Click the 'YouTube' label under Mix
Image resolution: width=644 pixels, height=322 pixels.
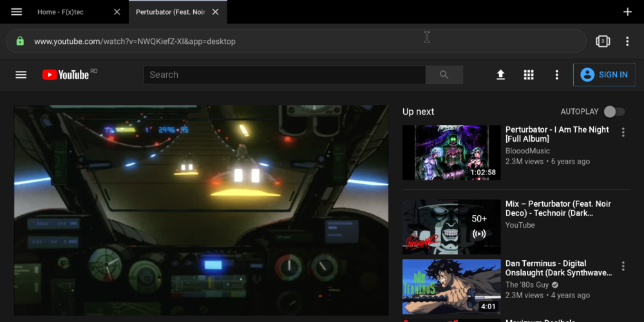(x=520, y=225)
